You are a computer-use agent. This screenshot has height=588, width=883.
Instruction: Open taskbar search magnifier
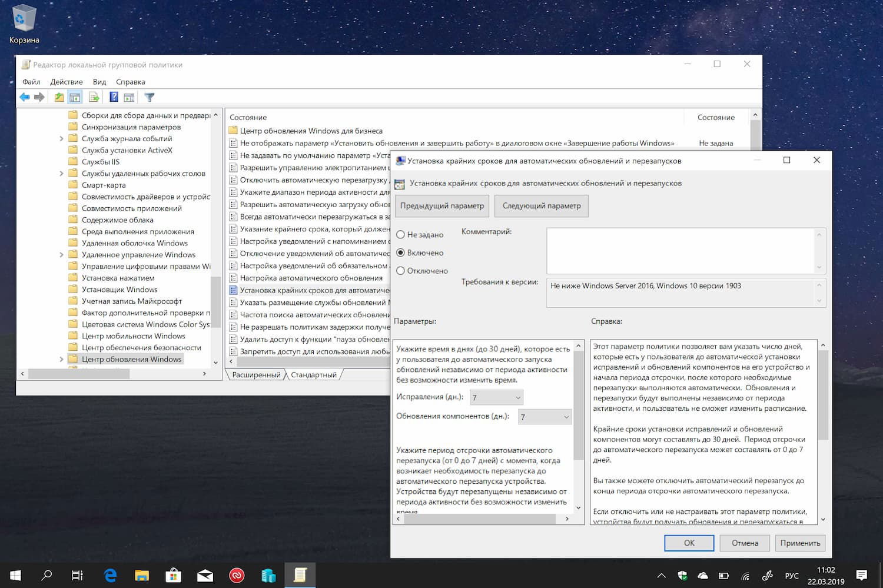click(47, 575)
